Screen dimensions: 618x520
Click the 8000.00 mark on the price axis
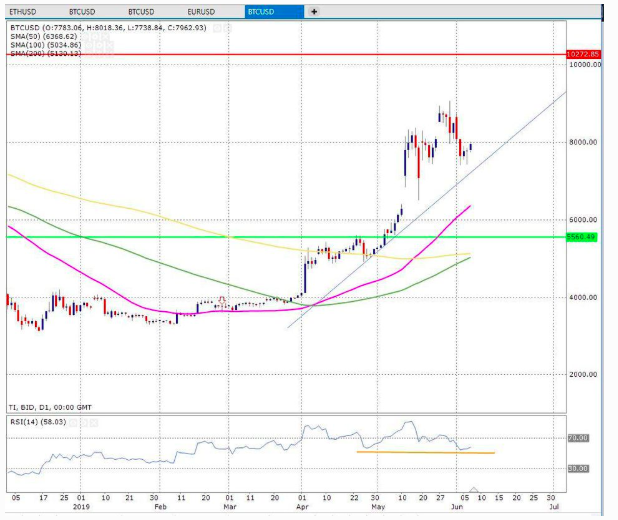[x=584, y=142]
